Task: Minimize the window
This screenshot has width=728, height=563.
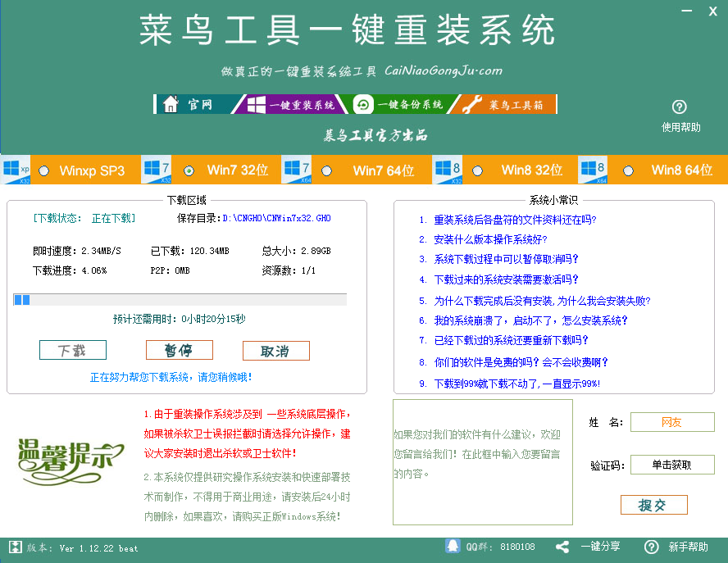Action: pyautogui.click(x=687, y=10)
